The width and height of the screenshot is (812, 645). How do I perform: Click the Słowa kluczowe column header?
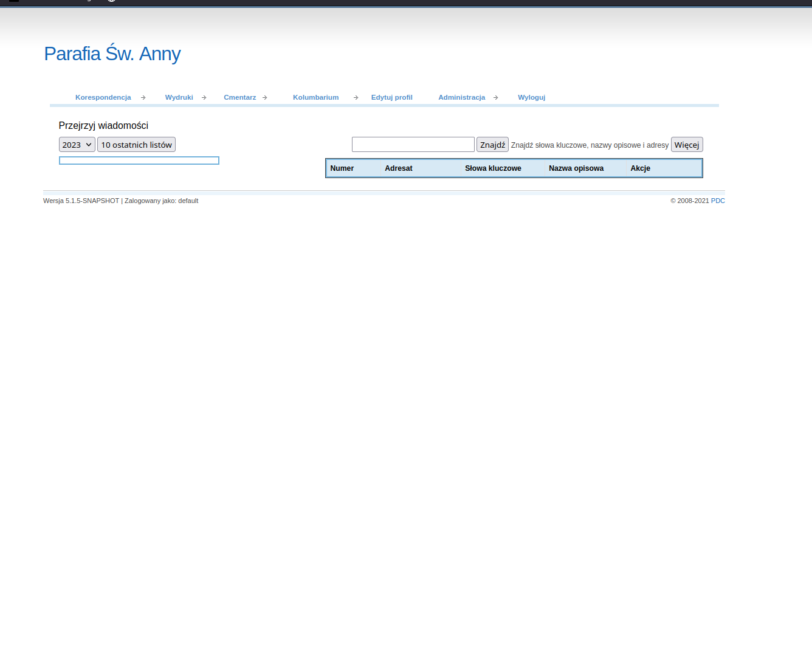(x=493, y=168)
